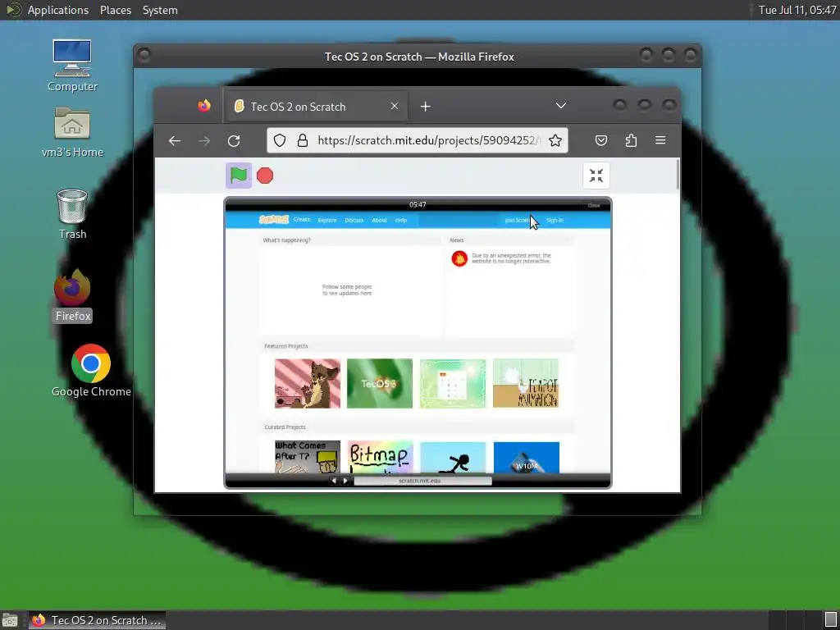Open Discuss in simulated Scratch navbar
The image size is (840, 630).
(x=354, y=220)
